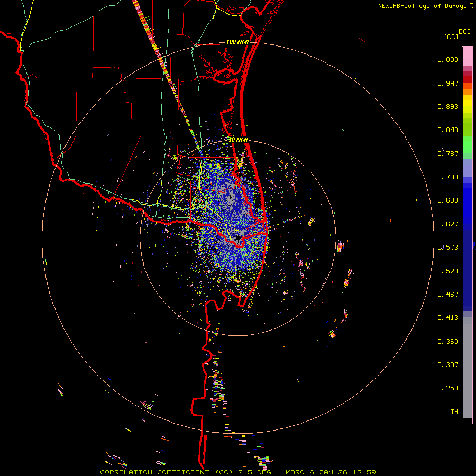
Task: Select the 0.893 scale value
Action: (x=448, y=106)
